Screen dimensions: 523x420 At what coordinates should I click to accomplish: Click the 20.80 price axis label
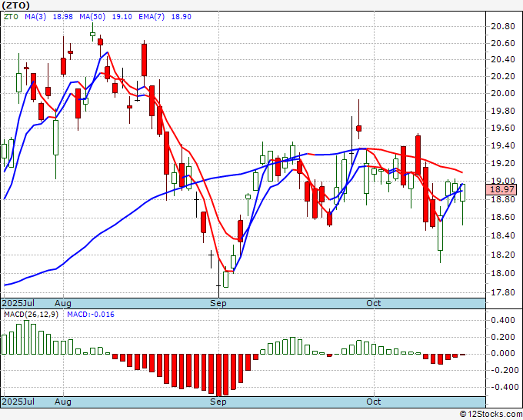(503, 26)
